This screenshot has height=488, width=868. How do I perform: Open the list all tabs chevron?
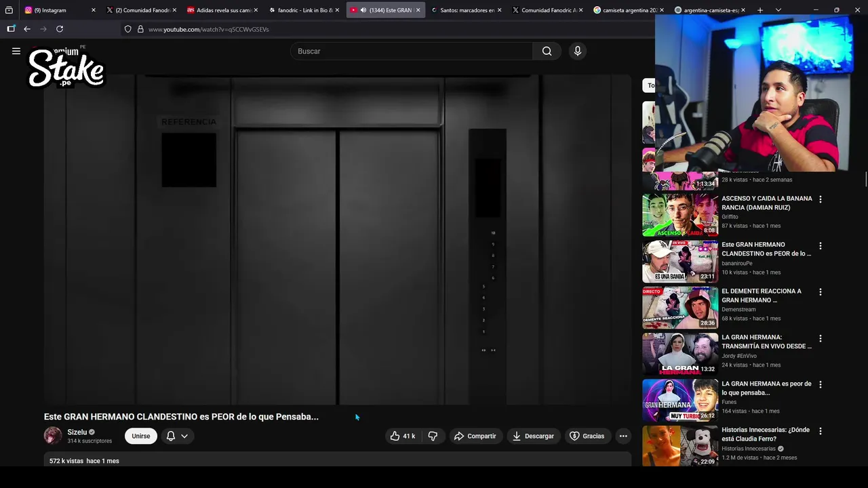778,10
